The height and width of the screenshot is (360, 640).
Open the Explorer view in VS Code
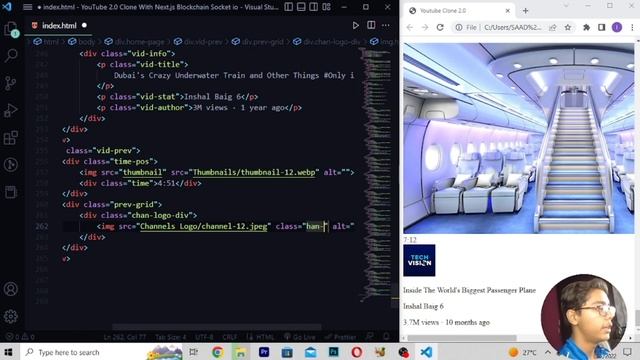coord(11,29)
